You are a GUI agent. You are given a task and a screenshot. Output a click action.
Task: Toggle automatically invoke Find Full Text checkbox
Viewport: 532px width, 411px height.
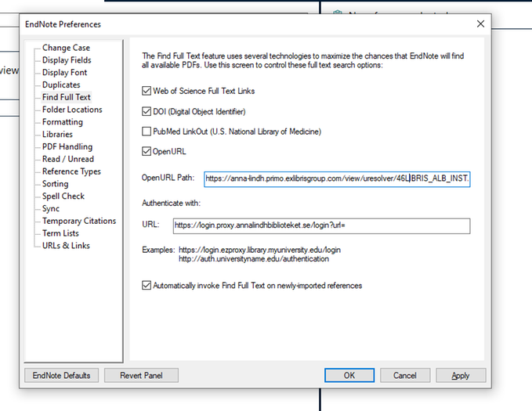click(147, 286)
